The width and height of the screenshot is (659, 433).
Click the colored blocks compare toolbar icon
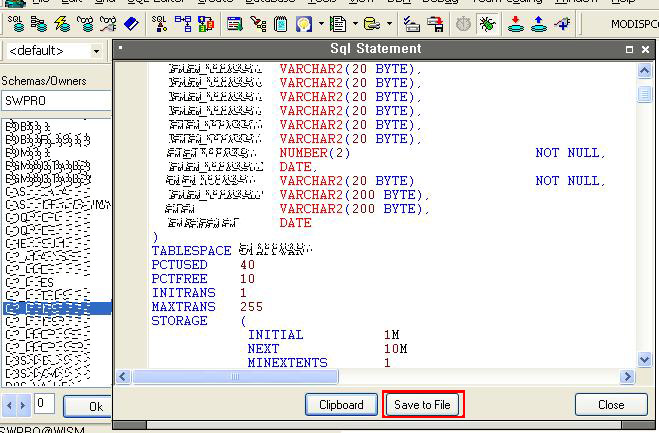206,24
